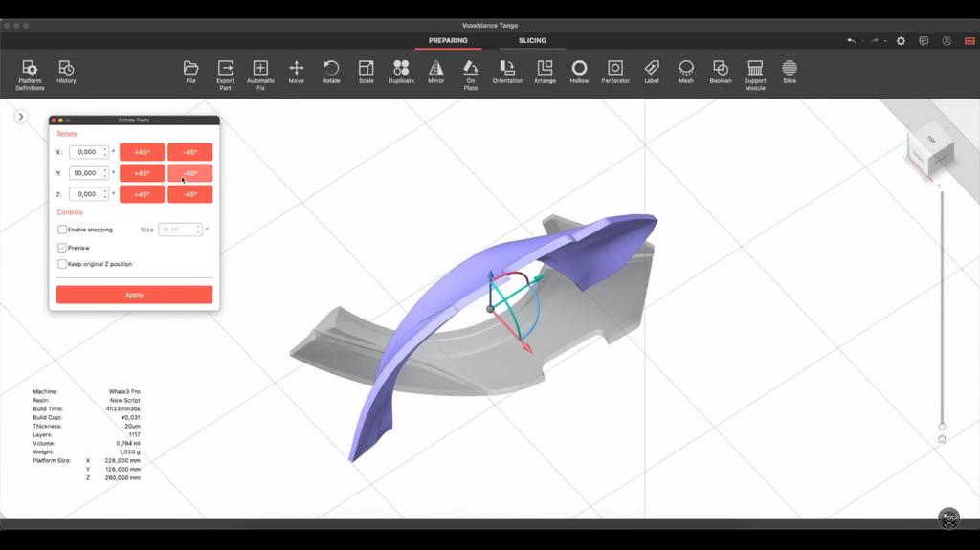
Task: Click the home view icon
Action: [942, 439]
